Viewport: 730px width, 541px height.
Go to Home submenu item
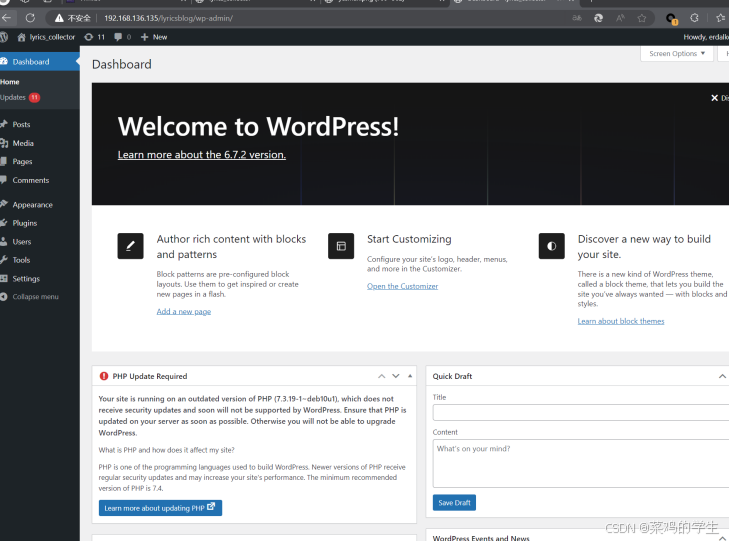[x=10, y=82]
